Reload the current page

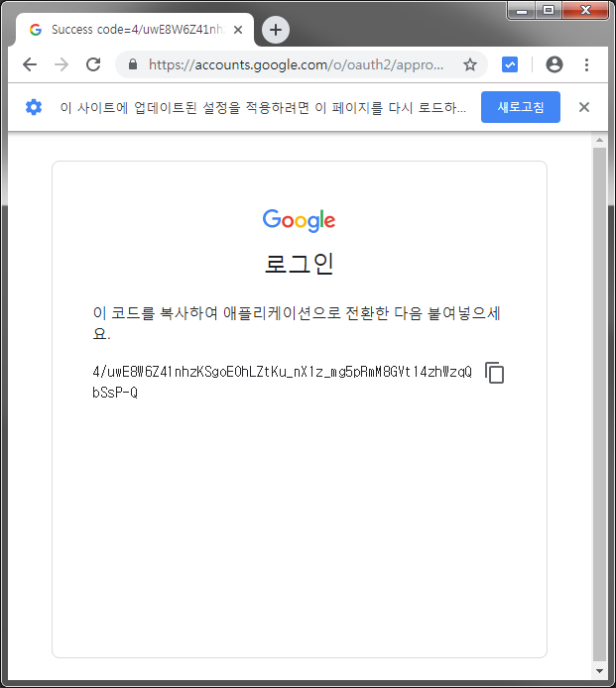[x=93, y=64]
